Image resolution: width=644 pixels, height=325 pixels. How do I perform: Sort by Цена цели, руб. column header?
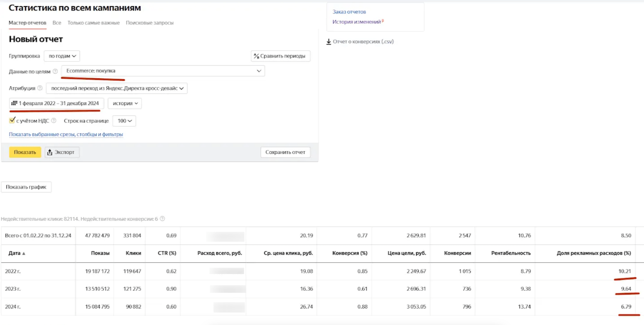pyautogui.click(x=407, y=253)
